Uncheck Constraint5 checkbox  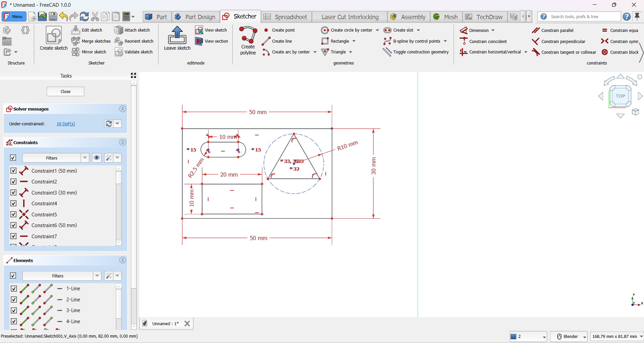[x=13, y=214]
